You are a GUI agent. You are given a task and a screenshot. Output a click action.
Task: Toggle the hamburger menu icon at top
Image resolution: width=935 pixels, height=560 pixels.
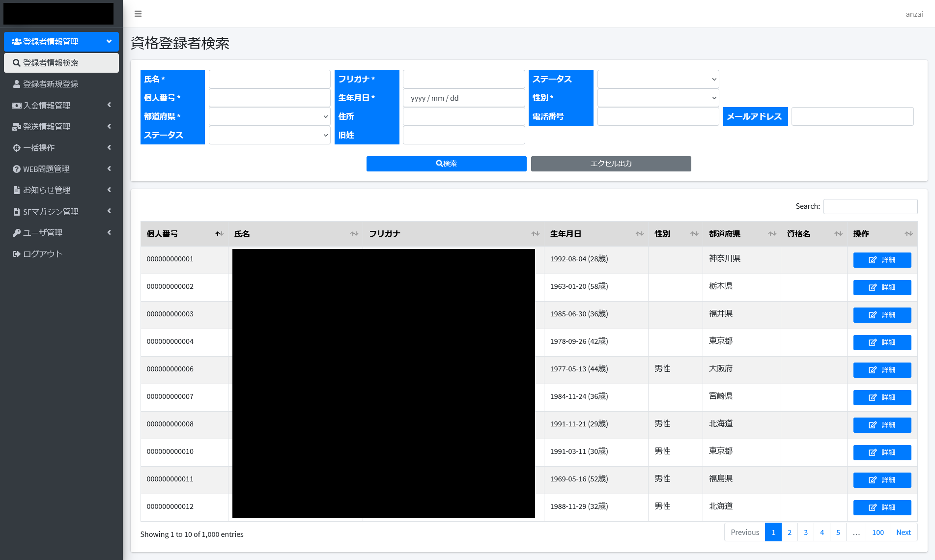138,13
